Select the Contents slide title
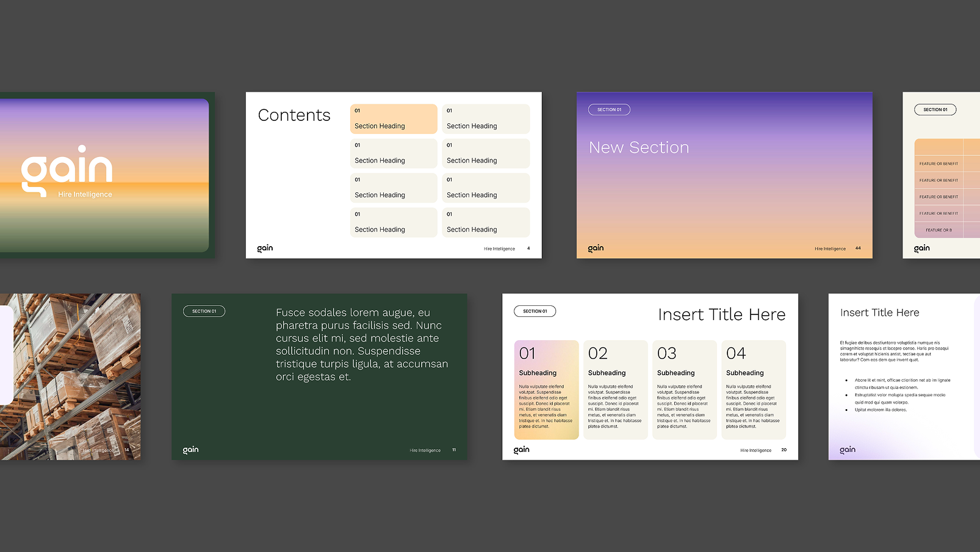This screenshot has width=980, height=552. click(x=294, y=115)
